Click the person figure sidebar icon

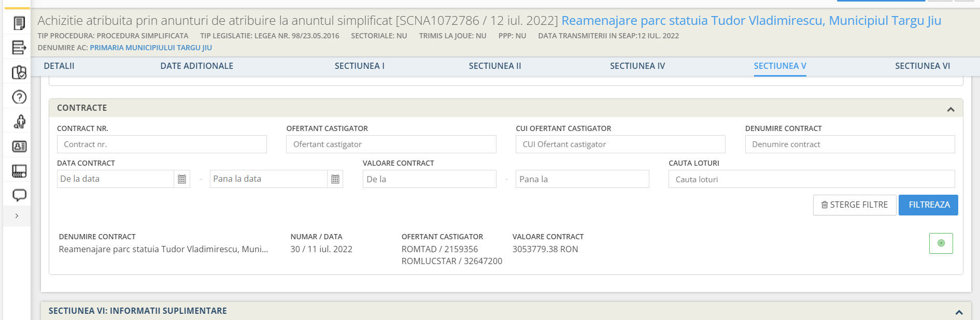[x=19, y=122]
